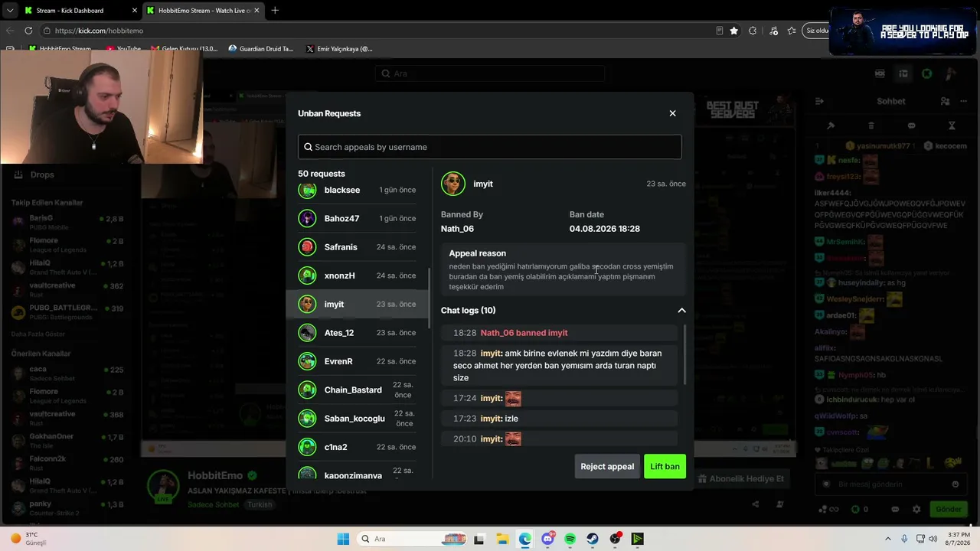The height and width of the screenshot is (551, 980).
Task: Open Falconn2k recommended channel
Action: tap(67, 463)
